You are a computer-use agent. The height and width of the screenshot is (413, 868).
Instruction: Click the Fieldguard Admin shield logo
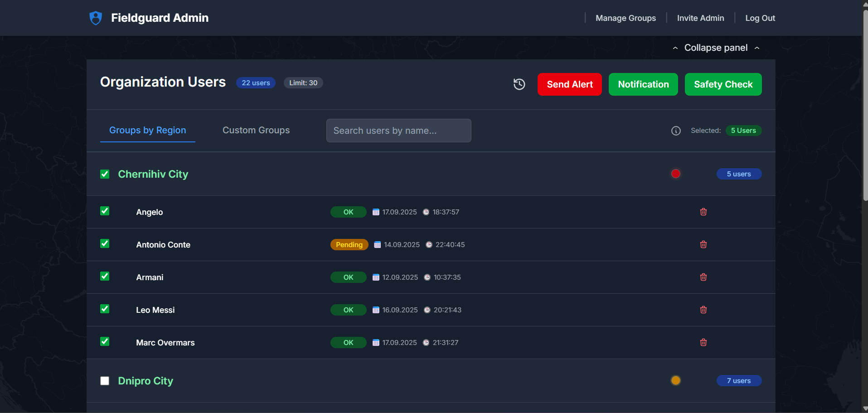96,18
